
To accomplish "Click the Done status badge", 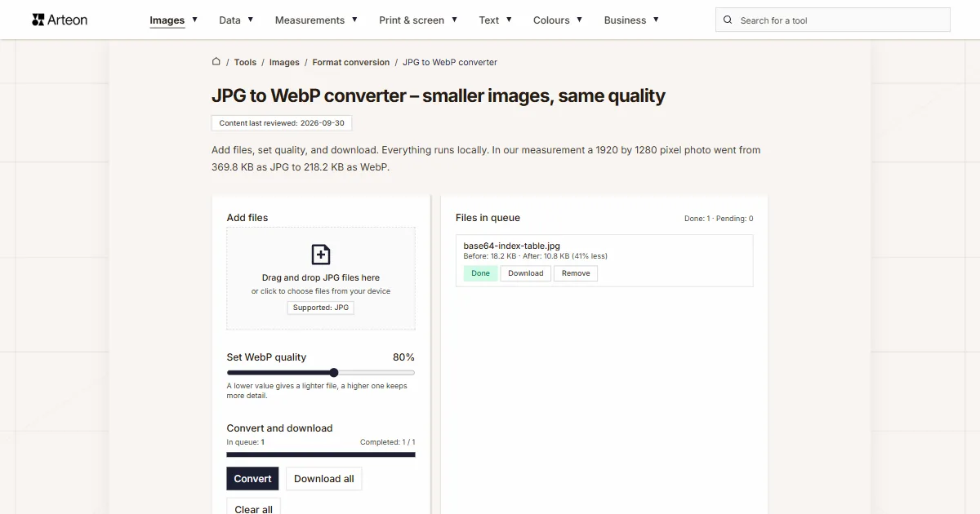I will click(481, 273).
